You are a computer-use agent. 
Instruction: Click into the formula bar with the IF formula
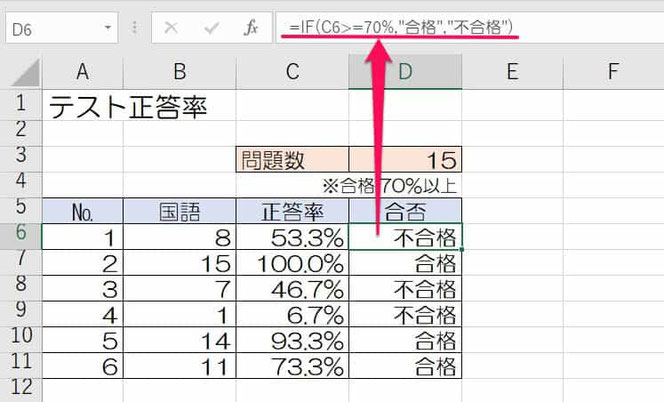tap(470, 28)
